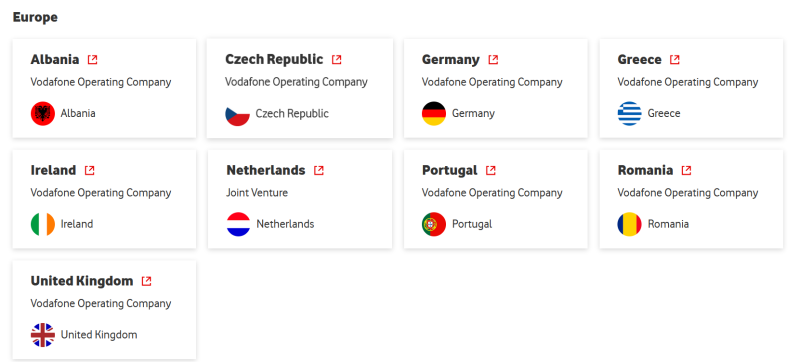Click the red external link icon beside Germany
Screen dimensions: 800x362
[493, 60]
